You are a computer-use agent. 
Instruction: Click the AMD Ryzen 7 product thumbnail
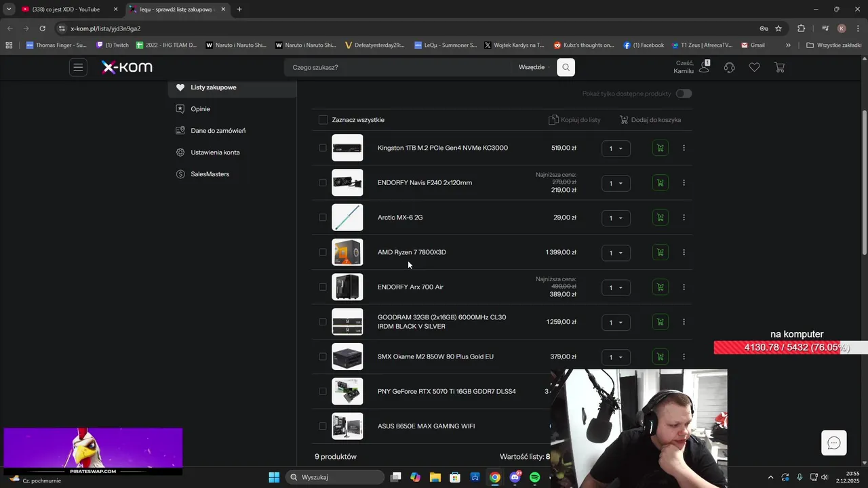point(347,252)
